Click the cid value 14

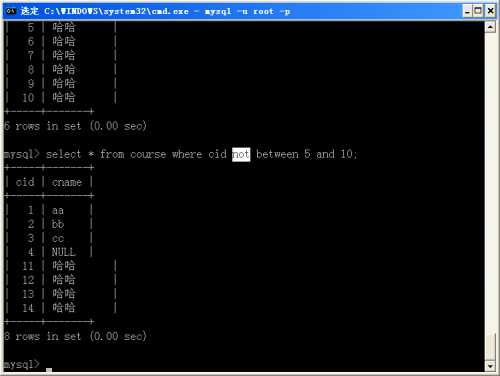tap(28, 308)
